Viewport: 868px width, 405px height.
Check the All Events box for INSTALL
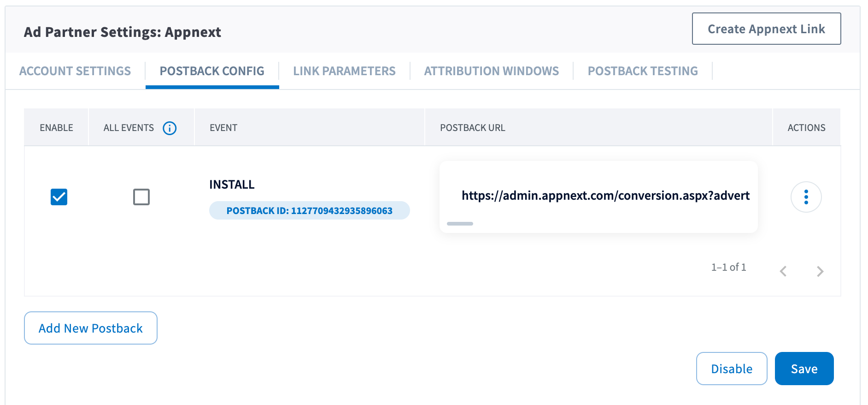coord(141,197)
